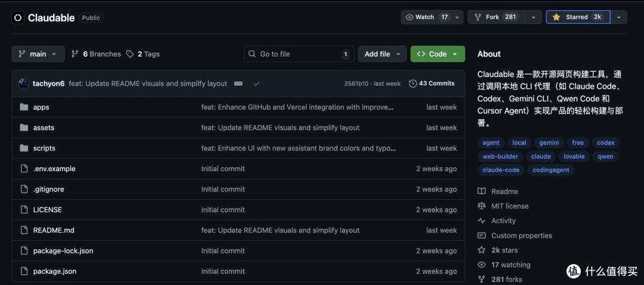The height and width of the screenshot is (285, 644).
Task: Click the file icon beside .gitignore
Action: point(24,190)
